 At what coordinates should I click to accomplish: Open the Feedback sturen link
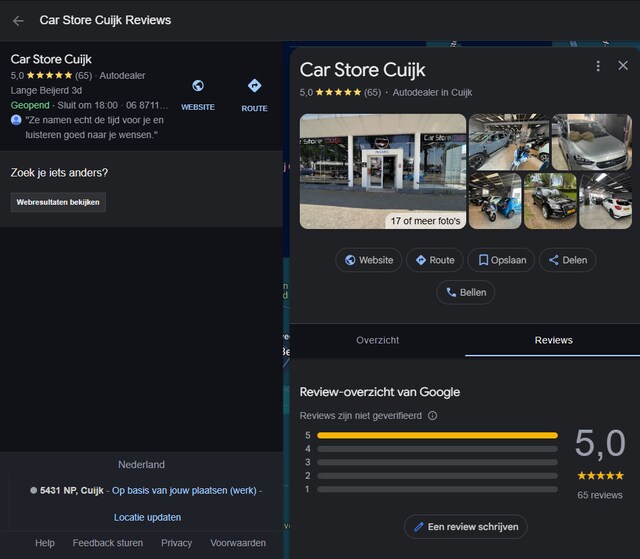tap(107, 543)
